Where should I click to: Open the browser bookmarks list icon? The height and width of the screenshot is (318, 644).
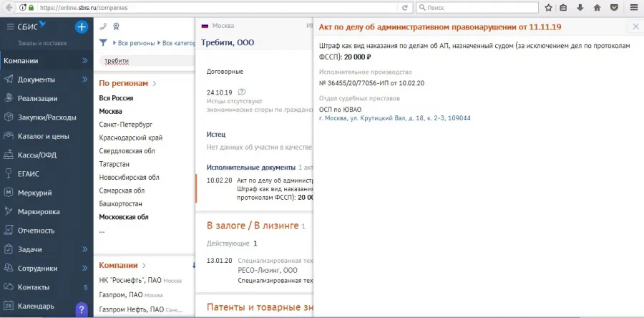point(564,8)
